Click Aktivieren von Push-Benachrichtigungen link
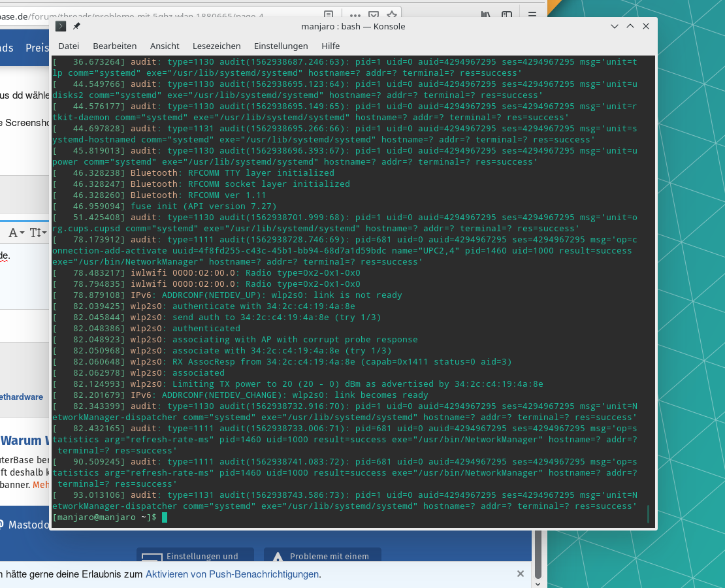This screenshot has height=588, width=725. coord(232,574)
